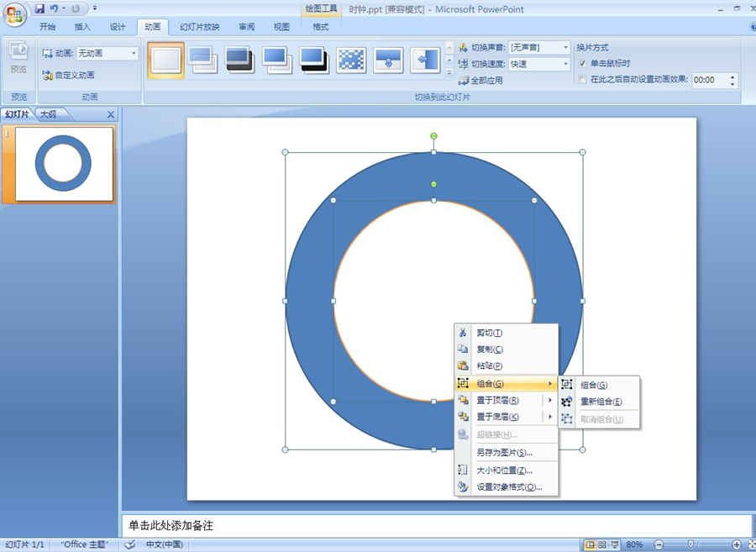This screenshot has height=552, width=756.
Task: Apply the smooth fade transition effect
Action: 202,60
